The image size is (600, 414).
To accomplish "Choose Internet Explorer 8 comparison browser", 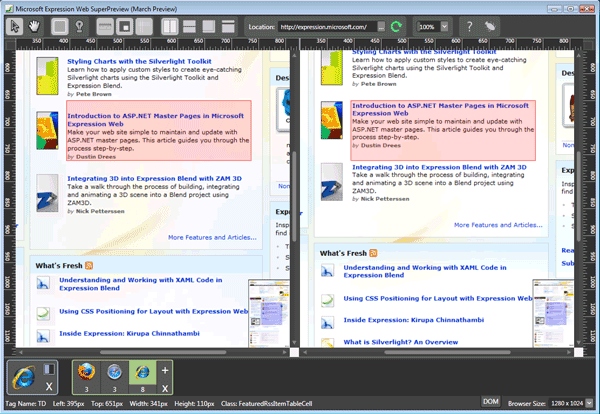I will pyautogui.click(x=141, y=375).
